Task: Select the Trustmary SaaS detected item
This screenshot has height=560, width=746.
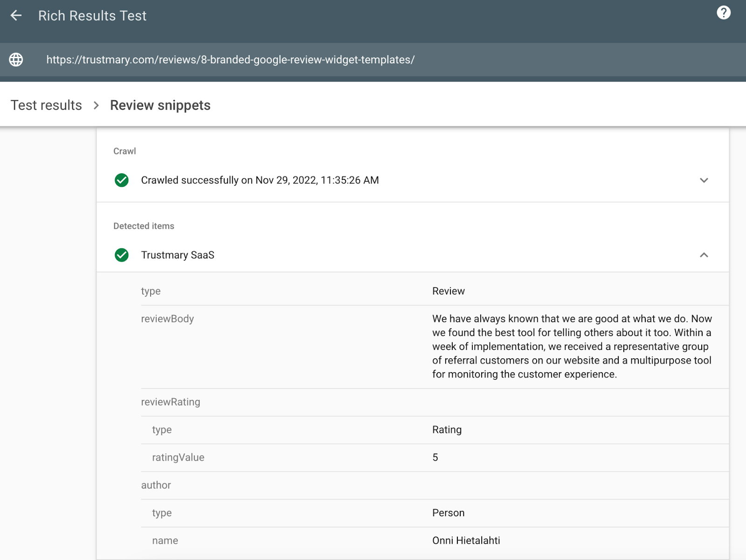Action: click(178, 255)
